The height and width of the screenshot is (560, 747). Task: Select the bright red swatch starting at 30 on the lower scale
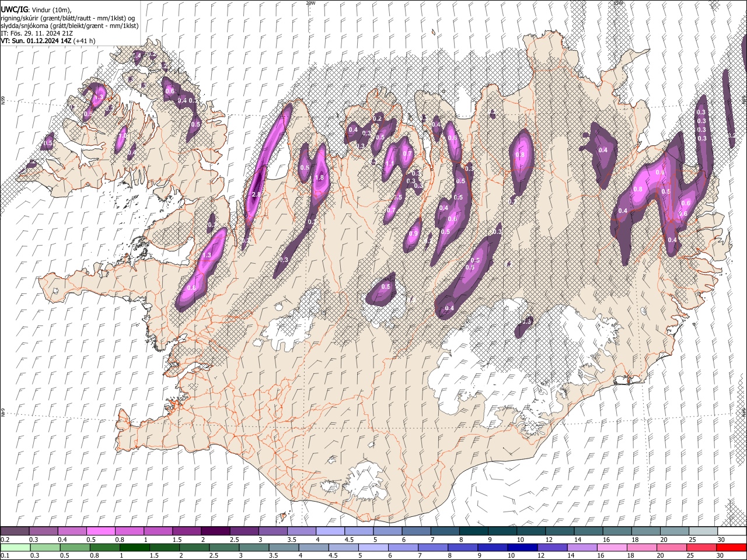pyautogui.click(x=731, y=547)
